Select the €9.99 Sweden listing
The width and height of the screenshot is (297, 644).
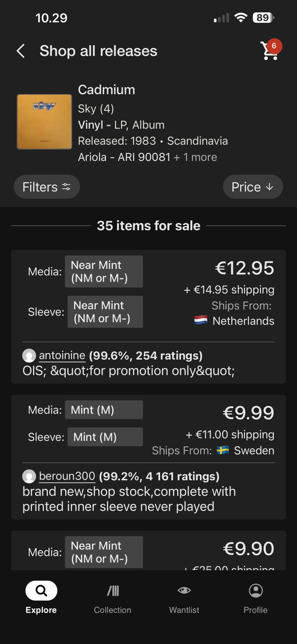[148, 457]
